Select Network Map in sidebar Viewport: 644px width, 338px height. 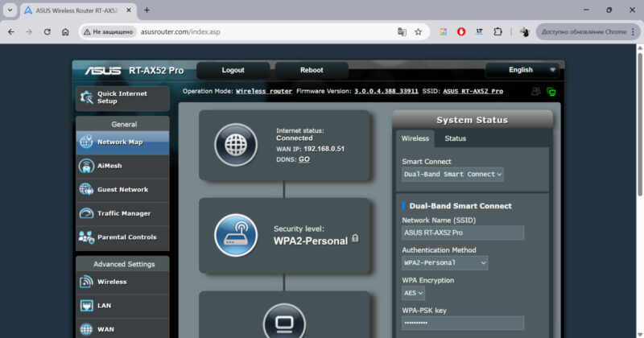point(122,142)
